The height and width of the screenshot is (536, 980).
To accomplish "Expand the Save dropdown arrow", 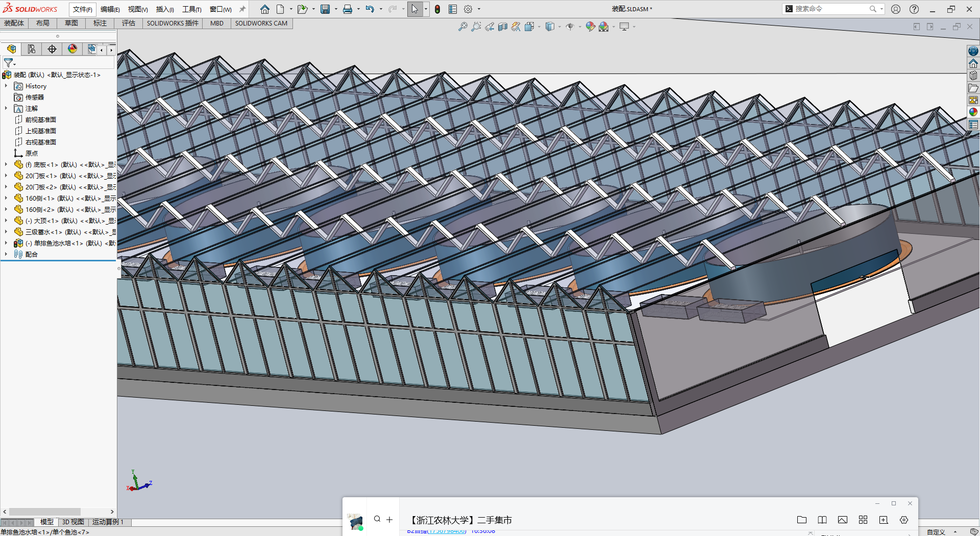I will 336,9.
